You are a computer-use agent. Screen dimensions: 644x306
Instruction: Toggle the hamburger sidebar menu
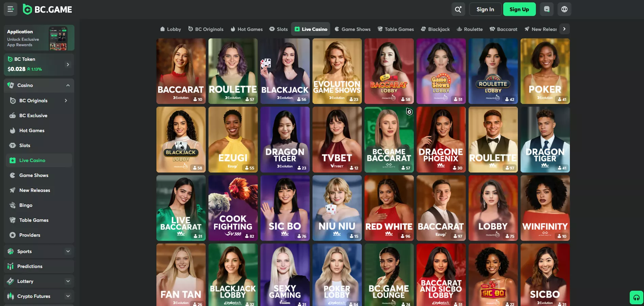click(x=11, y=9)
